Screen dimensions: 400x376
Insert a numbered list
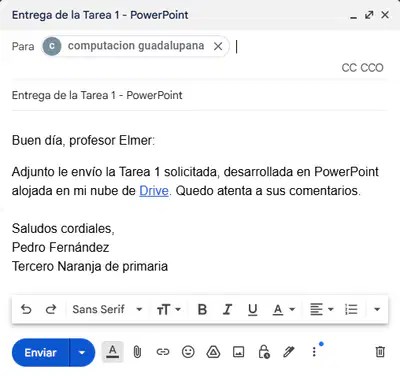pyautogui.click(x=351, y=309)
